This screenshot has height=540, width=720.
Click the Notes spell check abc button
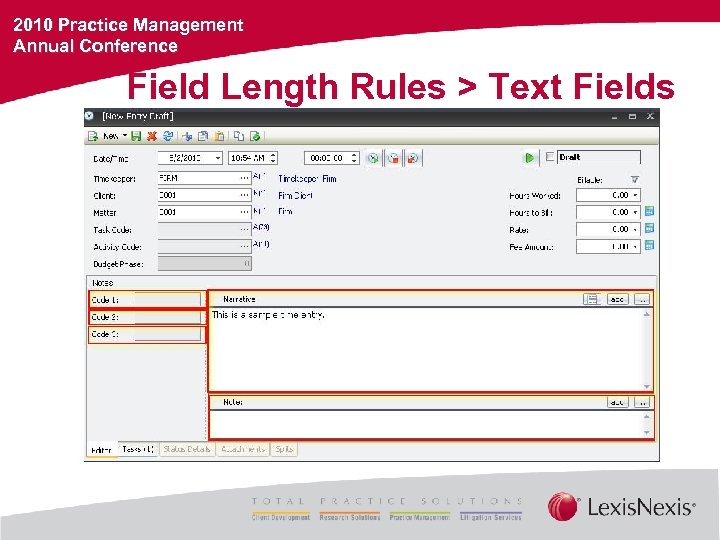tap(618, 402)
